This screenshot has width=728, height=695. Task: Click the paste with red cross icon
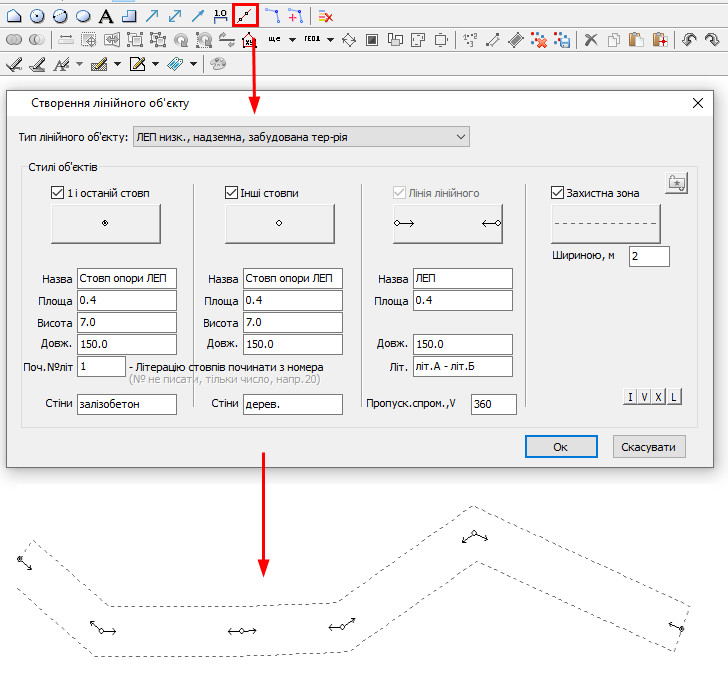point(659,40)
